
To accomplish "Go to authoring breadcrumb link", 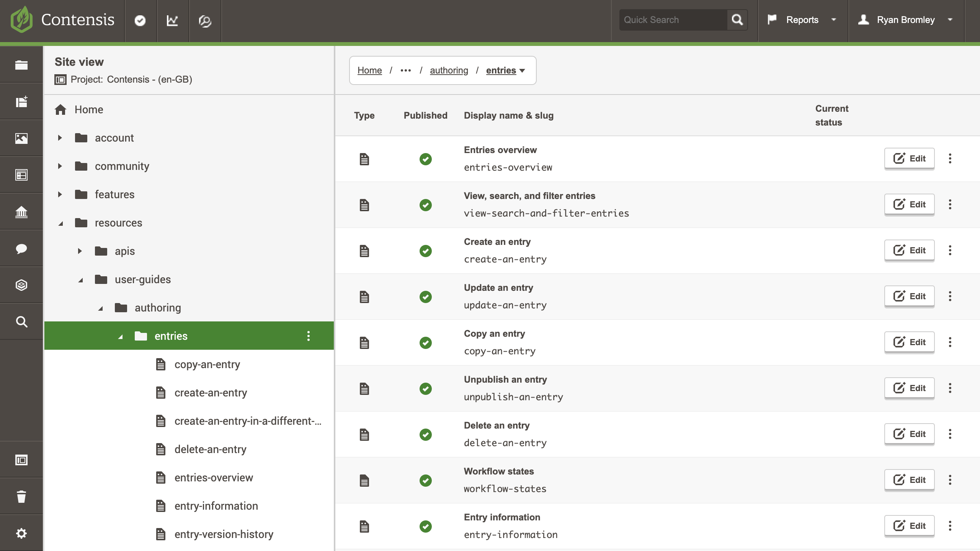I will click(449, 70).
